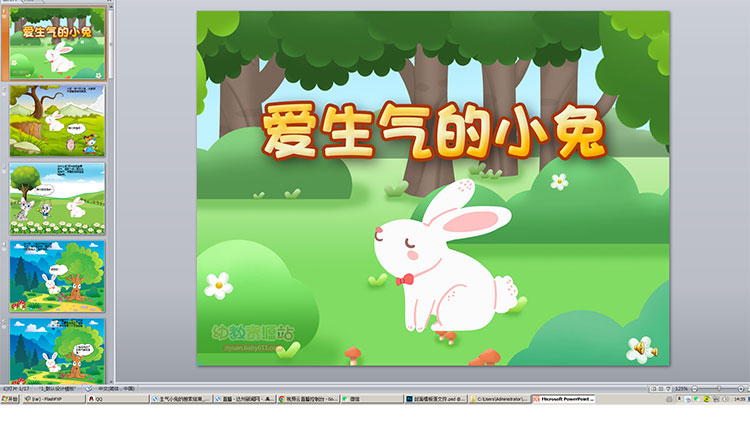
Task: Switch to the Chrome taskbar window
Action: [309, 398]
